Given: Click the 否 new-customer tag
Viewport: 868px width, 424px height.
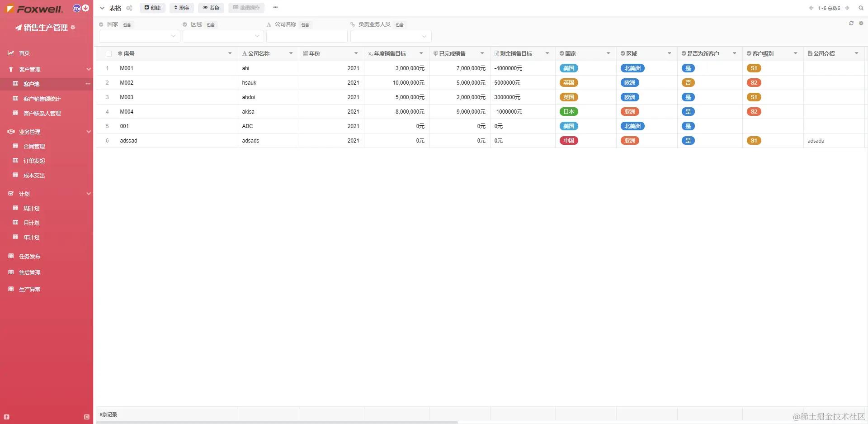Looking at the screenshot, I should point(688,83).
